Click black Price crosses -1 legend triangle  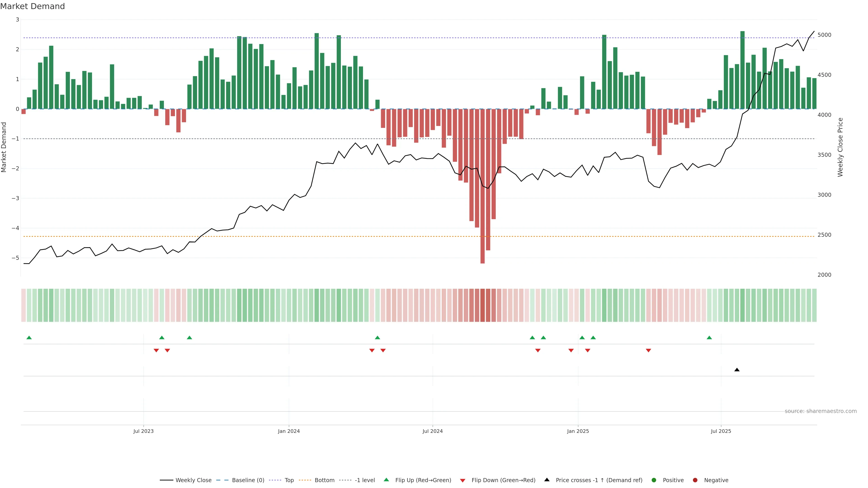547,480
